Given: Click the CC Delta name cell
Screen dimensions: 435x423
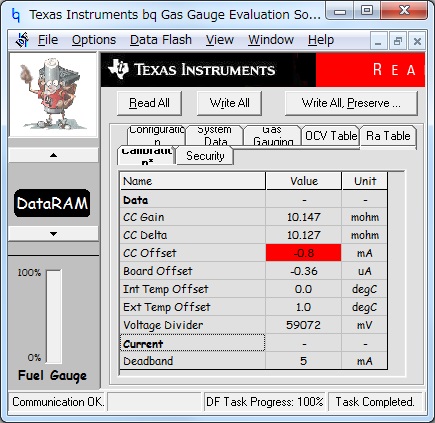Looking at the screenshot, I should (x=193, y=235).
